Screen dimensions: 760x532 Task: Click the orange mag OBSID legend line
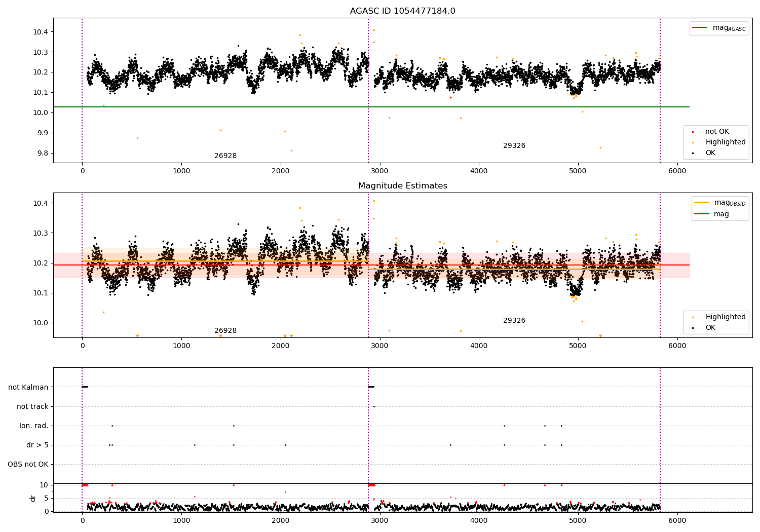[x=701, y=203]
